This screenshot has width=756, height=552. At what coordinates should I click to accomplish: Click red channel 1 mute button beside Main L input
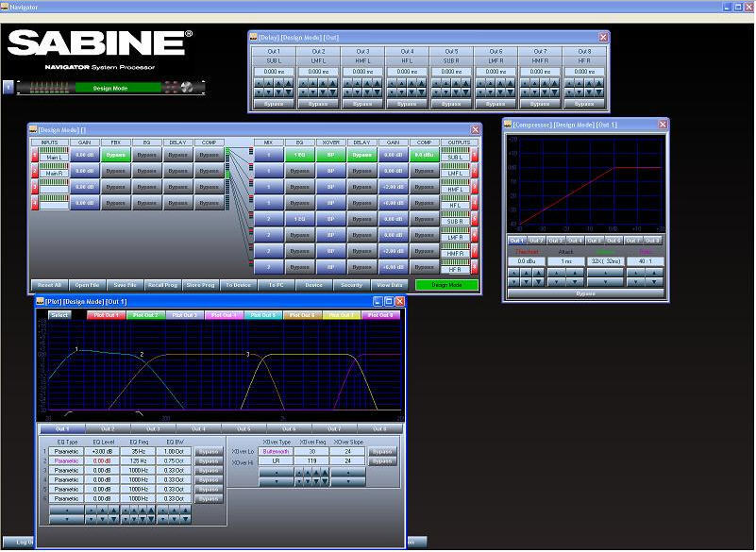click(35, 155)
